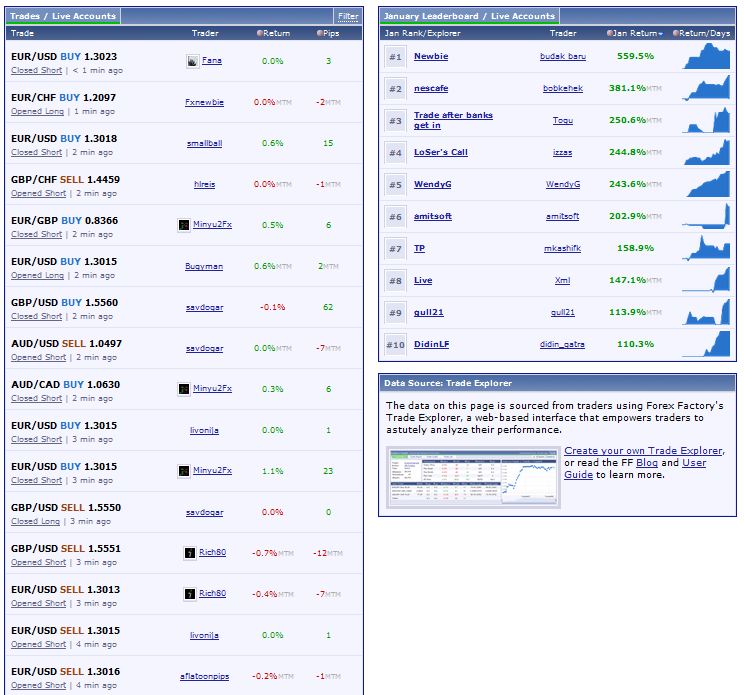Select the Trades / Live Accounts tab
This screenshot has height=695, width=744.
(x=63, y=16)
